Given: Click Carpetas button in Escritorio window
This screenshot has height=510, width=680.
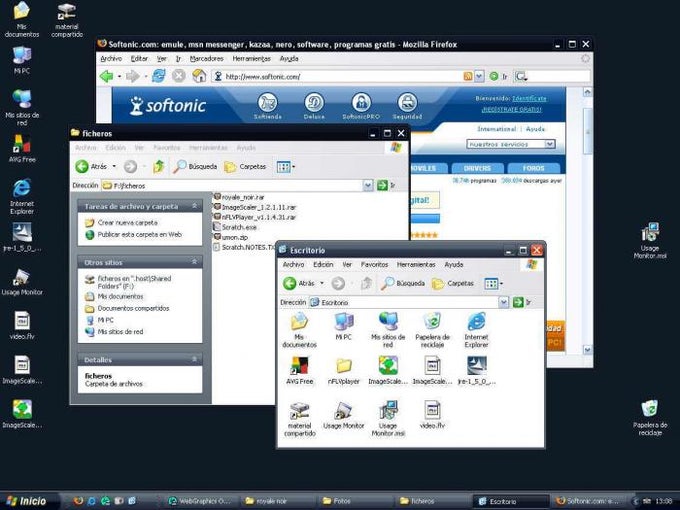Looking at the screenshot, I should pyautogui.click(x=453, y=283).
